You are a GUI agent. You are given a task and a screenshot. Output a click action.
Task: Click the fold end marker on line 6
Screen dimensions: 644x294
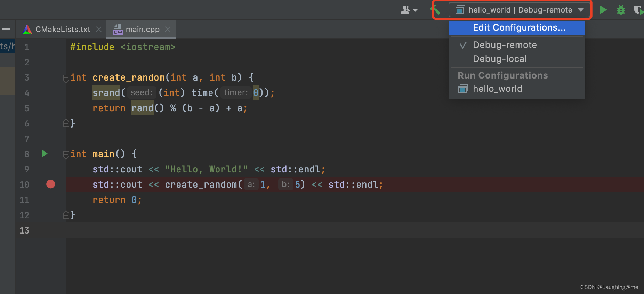pyautogui.click(x=66, y=123)
